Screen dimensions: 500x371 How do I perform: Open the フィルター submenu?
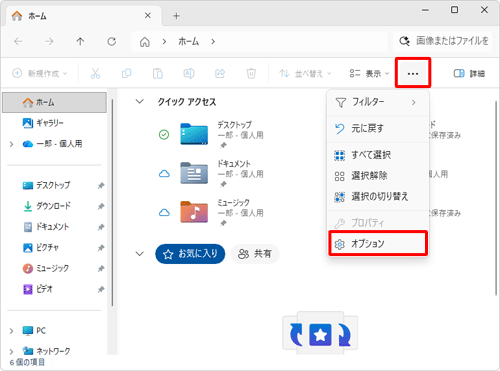click(378, 102)
